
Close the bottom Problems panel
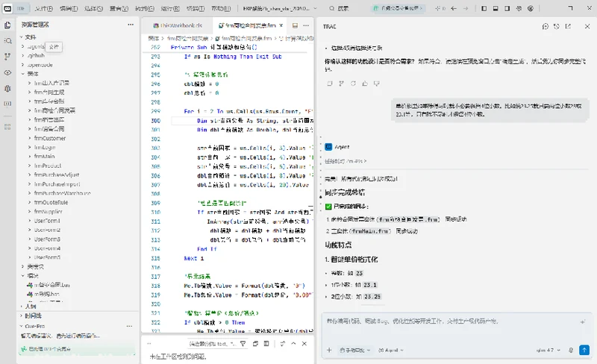click(304, 343)
